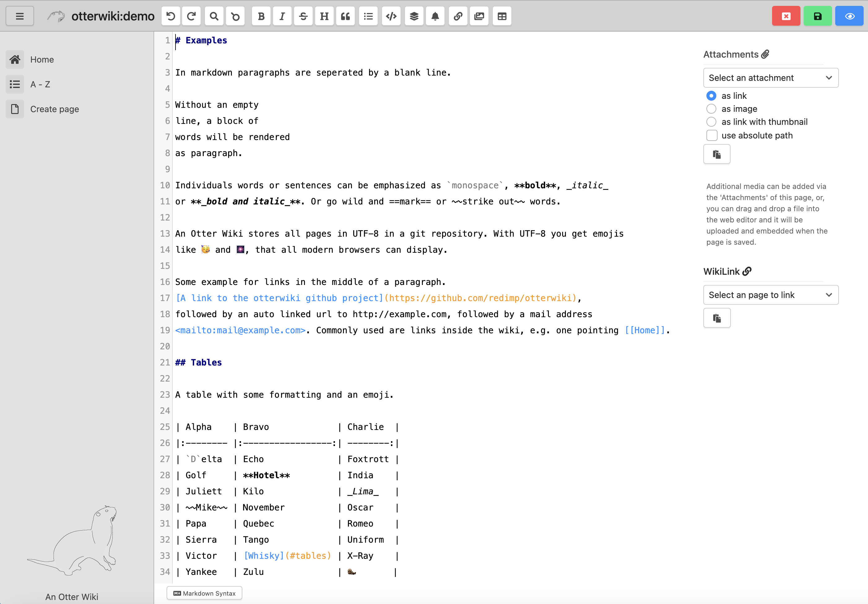This screenshot has height=604, width=868.
Task: Go to Home in the sidebar
Action: [x=41, y=60]
